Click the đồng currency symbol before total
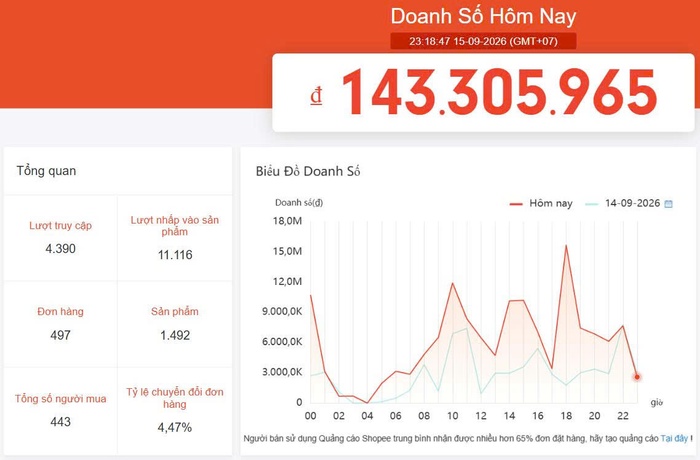700x460 pixels. [x=317, y=96]
